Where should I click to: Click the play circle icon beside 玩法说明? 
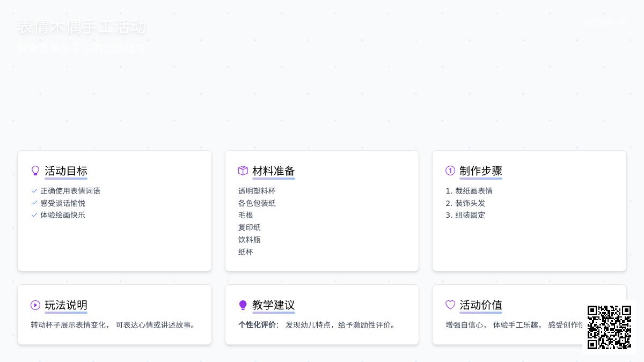[35, 305]
